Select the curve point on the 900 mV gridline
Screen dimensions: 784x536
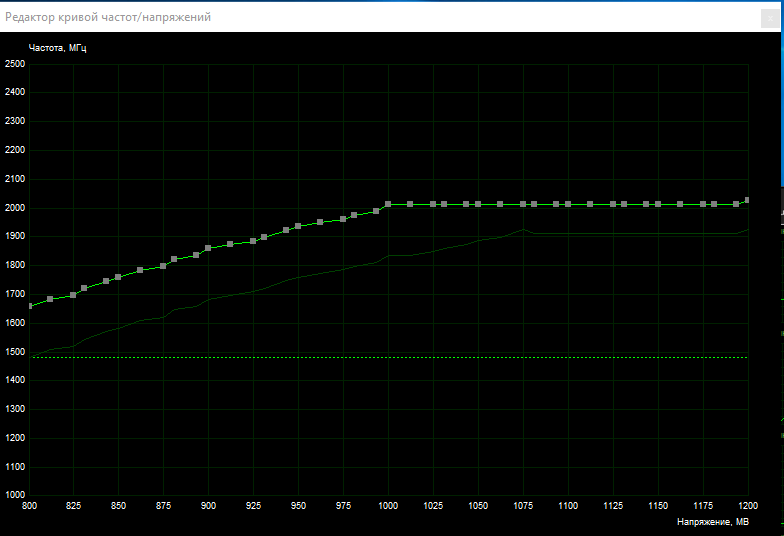(208, 248)
